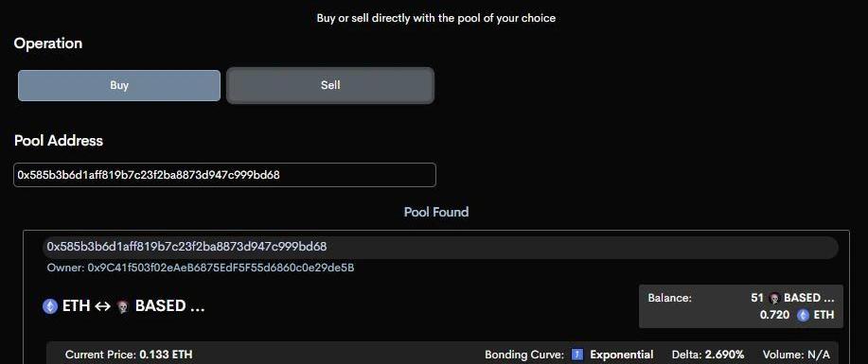Click the skull icon in Balance box
868x364 pixels.
click(774, 298)
